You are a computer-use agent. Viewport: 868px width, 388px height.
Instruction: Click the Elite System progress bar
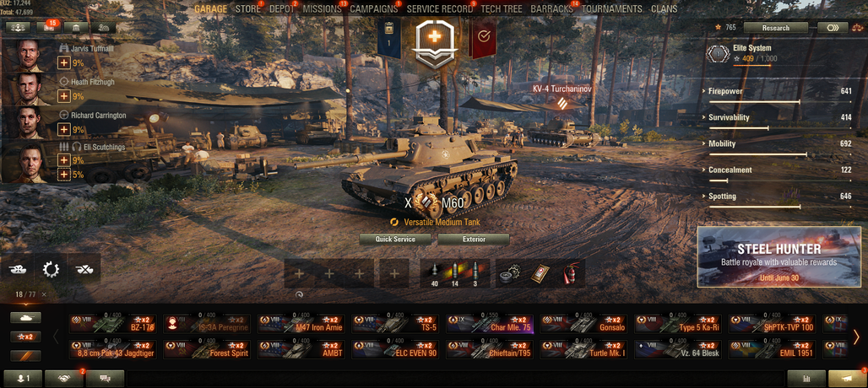[752, 65]
